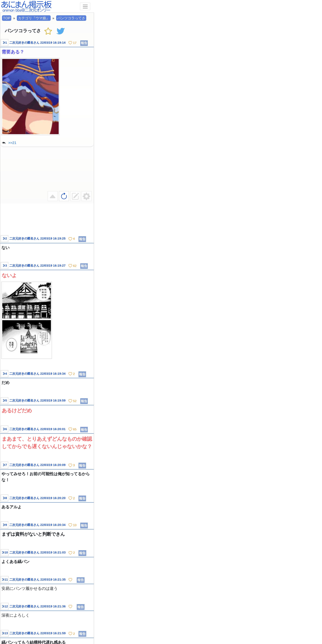Report post 9 with 報告 button
This screenshot has width=322, height=644.
click(84, 525)
